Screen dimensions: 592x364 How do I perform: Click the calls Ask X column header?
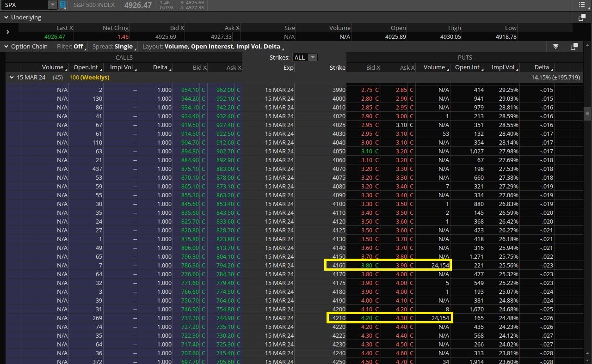click(234, 67)
